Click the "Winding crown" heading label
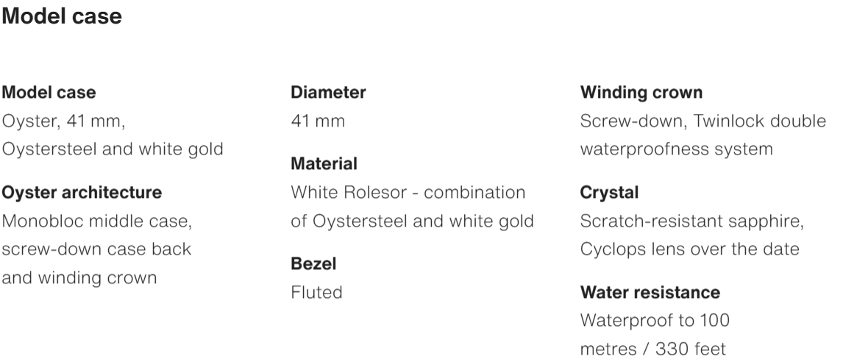The image size is (868, 362). point(641,93)
